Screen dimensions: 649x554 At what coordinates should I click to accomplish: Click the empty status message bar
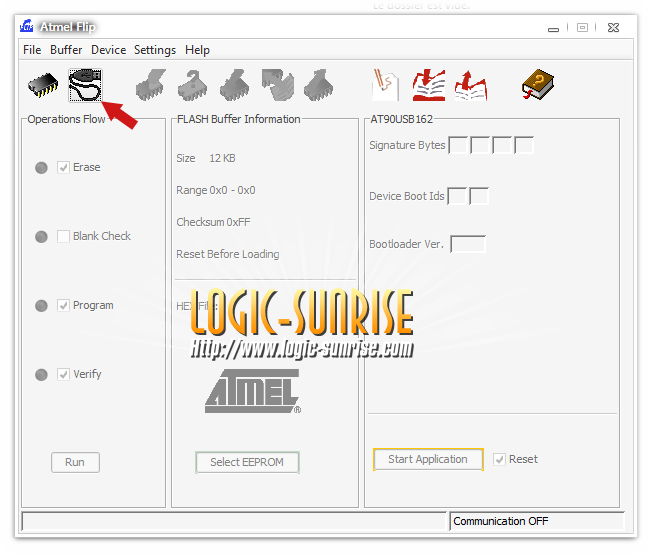pos(234,521)
